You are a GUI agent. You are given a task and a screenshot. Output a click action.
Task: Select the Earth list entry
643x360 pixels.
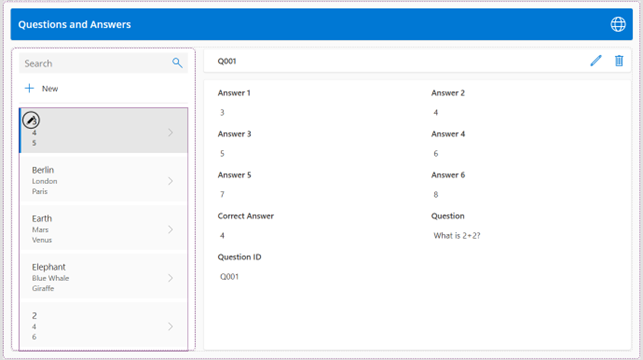[104, 229]
